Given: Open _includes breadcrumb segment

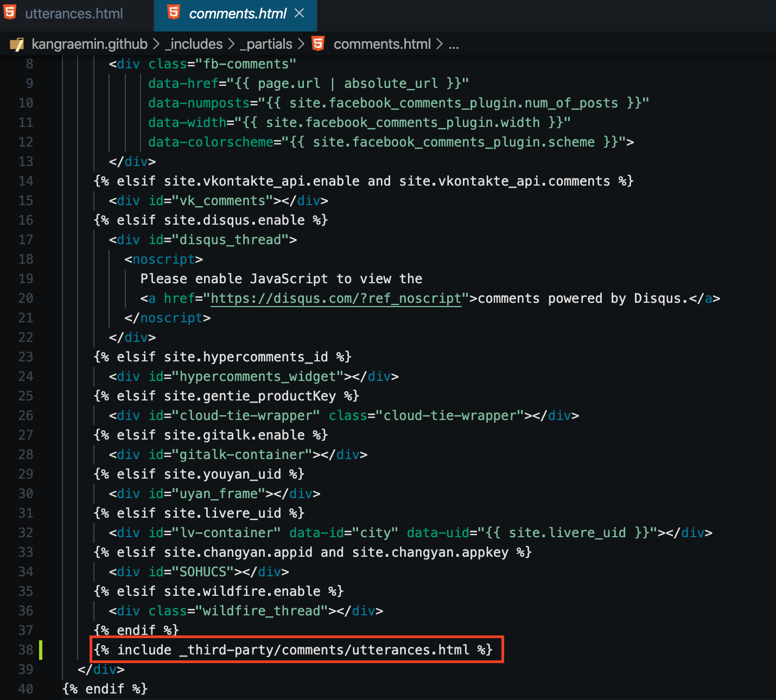Looking at the screenshot, I should (x=194, y=44).
